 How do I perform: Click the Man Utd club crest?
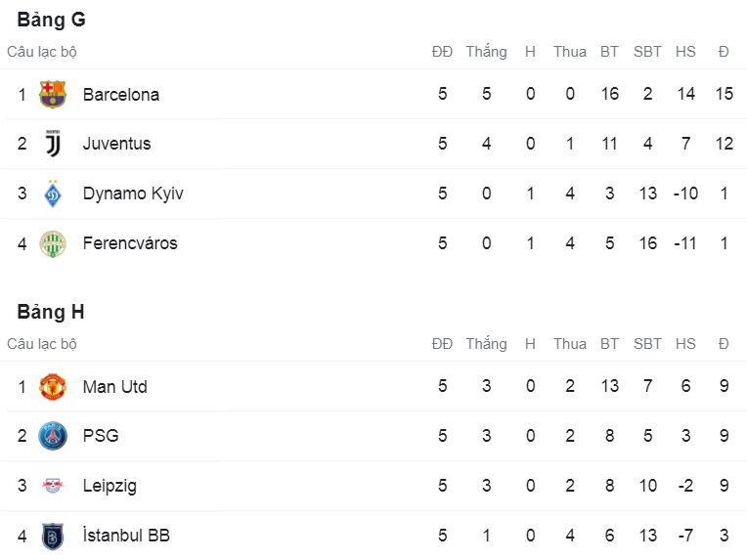point(52,387)
